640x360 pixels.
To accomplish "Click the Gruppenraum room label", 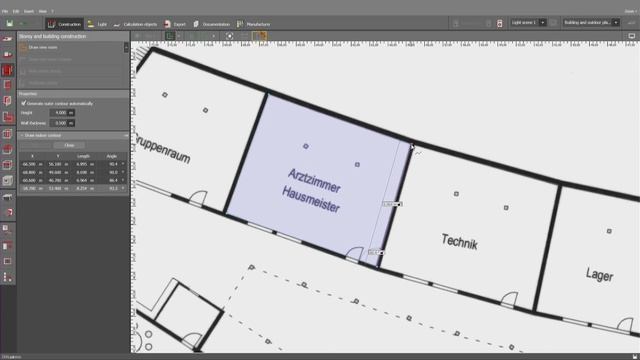I will click(x=163, y=149).
